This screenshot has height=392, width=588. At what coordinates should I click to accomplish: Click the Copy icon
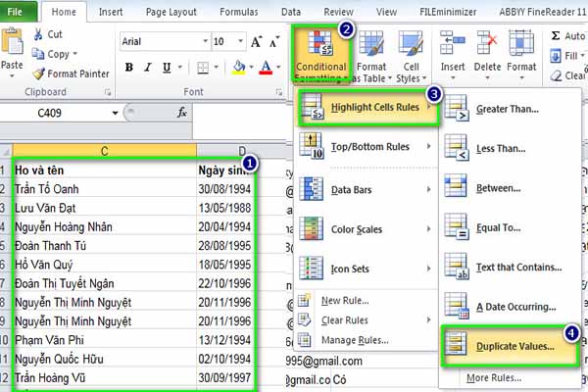(38, 54)
